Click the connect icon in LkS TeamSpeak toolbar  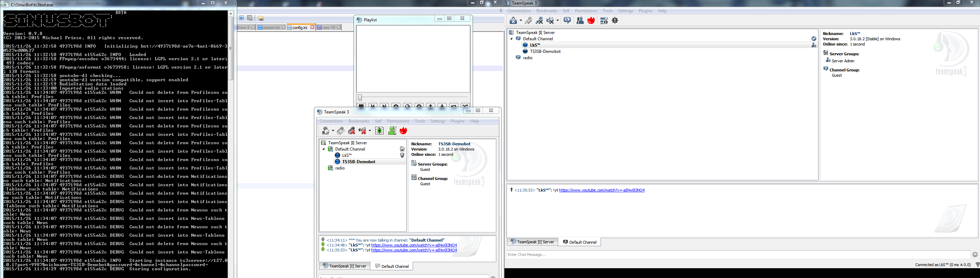point(513,21)
